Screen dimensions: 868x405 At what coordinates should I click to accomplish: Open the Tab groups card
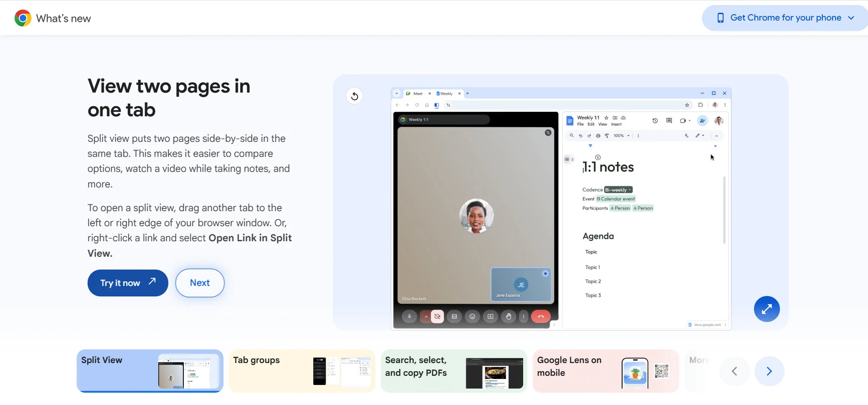301,370
